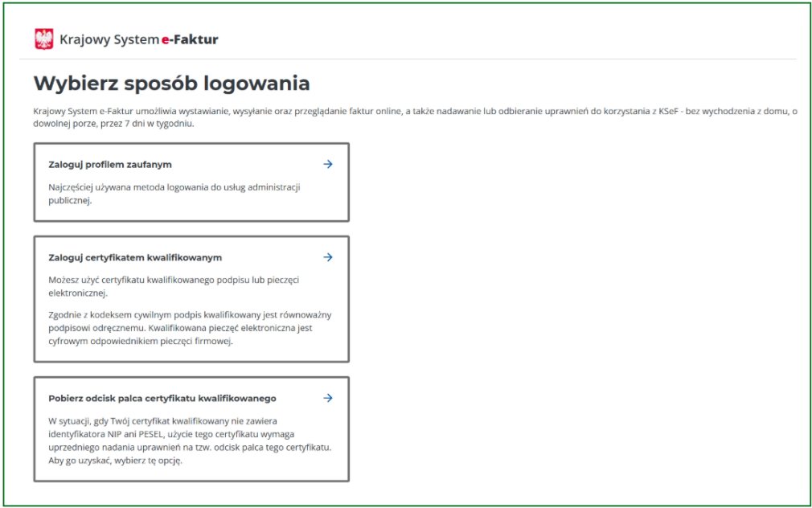Choose Zaloguj certyfikatem kwalifikowanym login option
The height and width of the screenshot is (508, 812).
(191, 299)
